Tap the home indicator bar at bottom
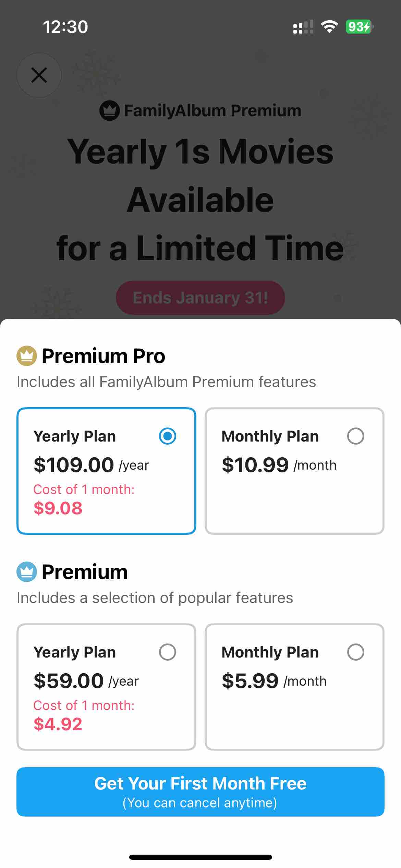Viewport: 401px width, 868px height. [x=200, y=857]
